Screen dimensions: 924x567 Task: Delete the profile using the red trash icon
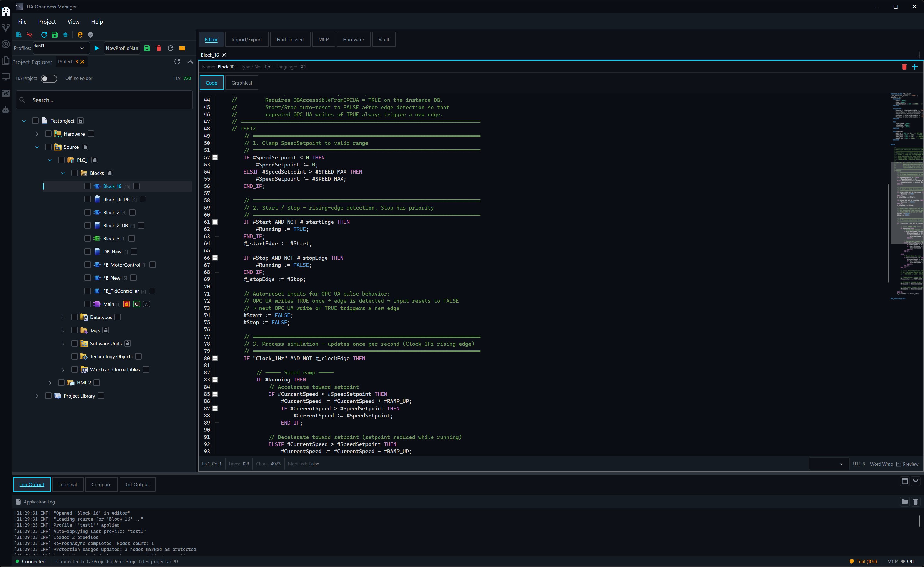click(159, 48)
